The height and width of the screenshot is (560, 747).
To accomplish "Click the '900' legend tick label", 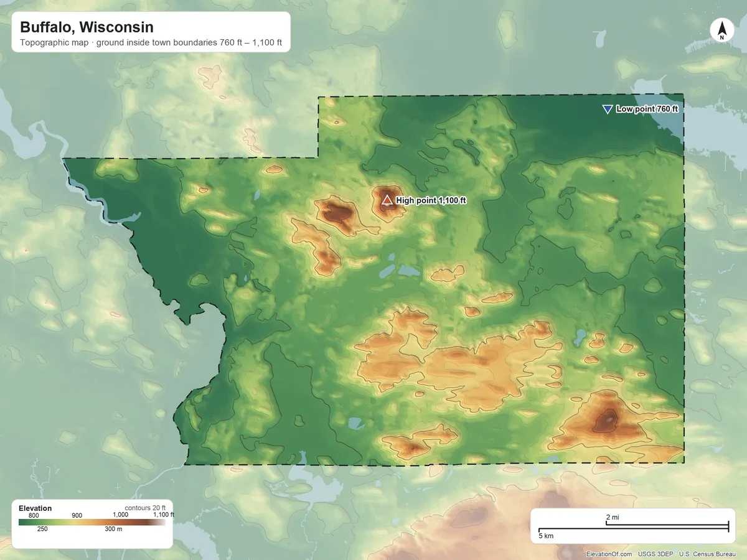I will [x=77, y=515].
